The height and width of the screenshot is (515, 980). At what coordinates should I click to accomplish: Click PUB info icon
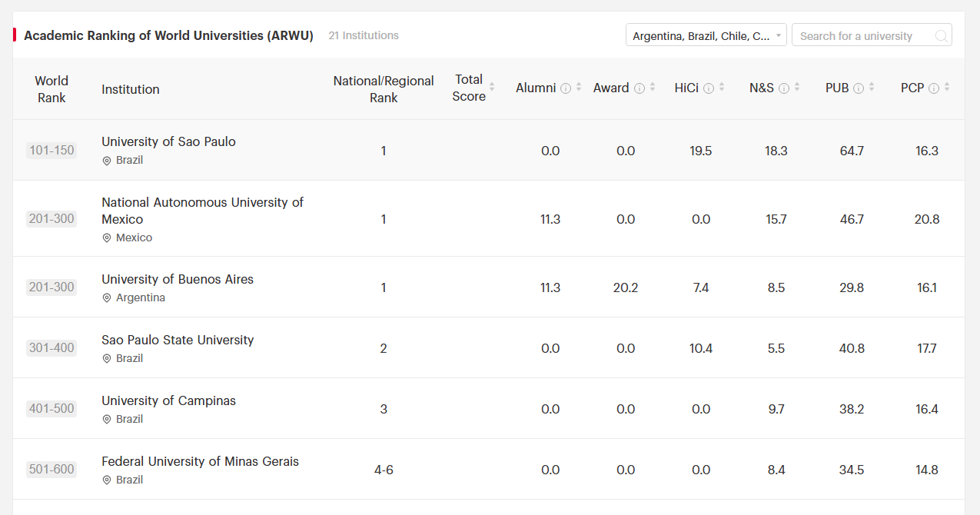click(859, 88)
